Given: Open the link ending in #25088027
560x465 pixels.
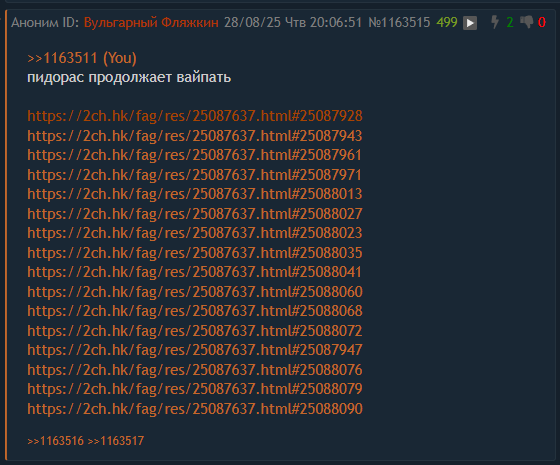Looking at the screenshot, I should point(195,214).
